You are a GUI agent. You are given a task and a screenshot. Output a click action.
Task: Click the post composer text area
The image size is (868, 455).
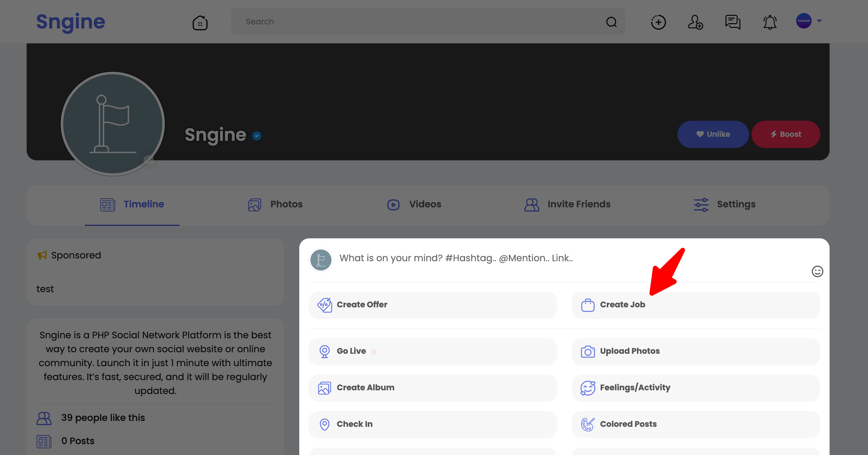573,259
